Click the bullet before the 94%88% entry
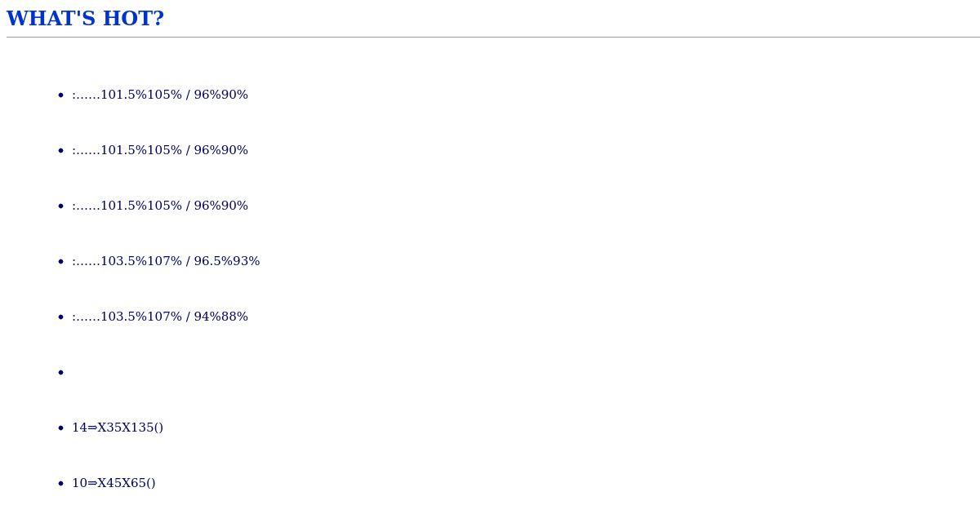This screenshot has width=980, height=514. tap(60, 317)
